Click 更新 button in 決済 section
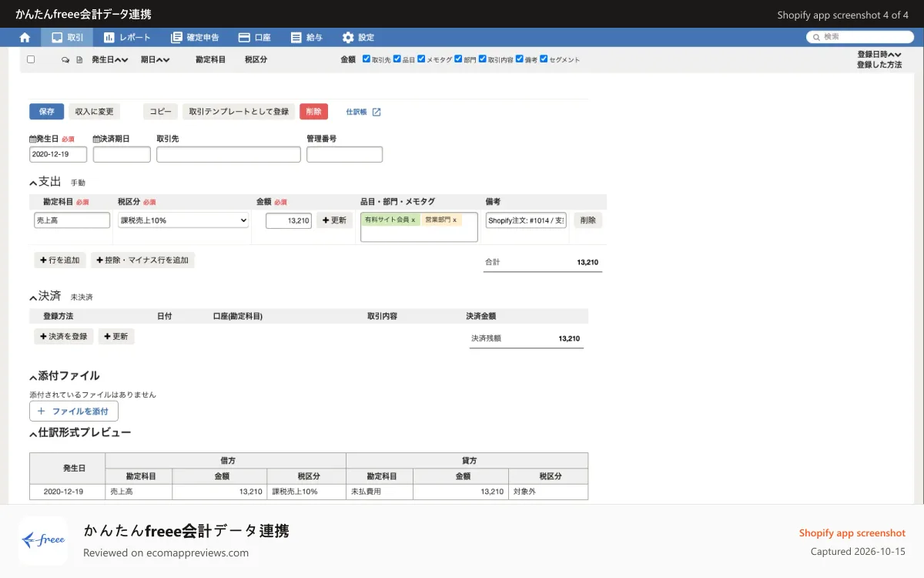 click(x=116, y=337)
